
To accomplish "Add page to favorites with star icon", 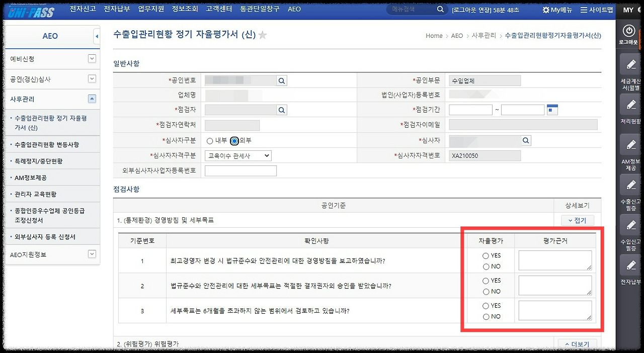I will click(263, 35).
